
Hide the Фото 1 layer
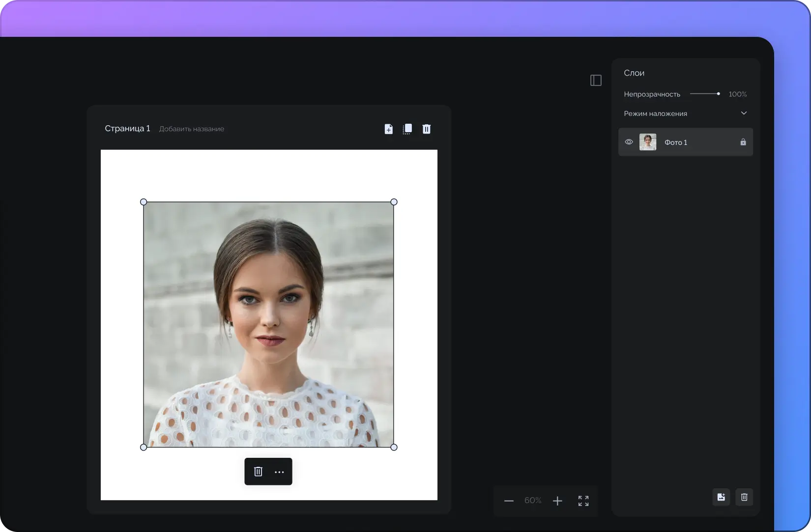coord(629,142)
